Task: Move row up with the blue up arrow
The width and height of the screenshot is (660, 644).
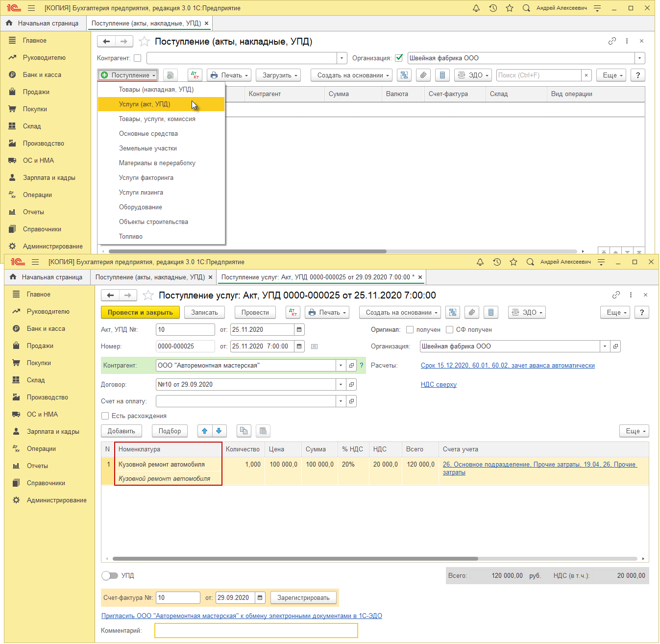Action: point(205,431)
